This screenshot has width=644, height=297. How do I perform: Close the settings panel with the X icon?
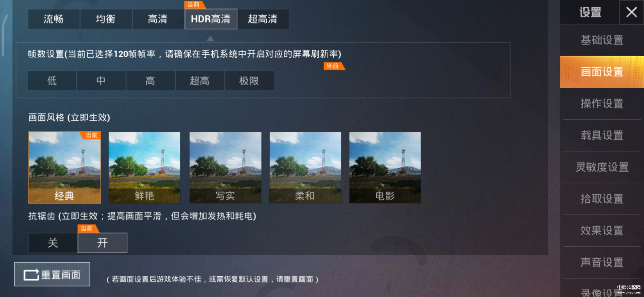[631, 12]
